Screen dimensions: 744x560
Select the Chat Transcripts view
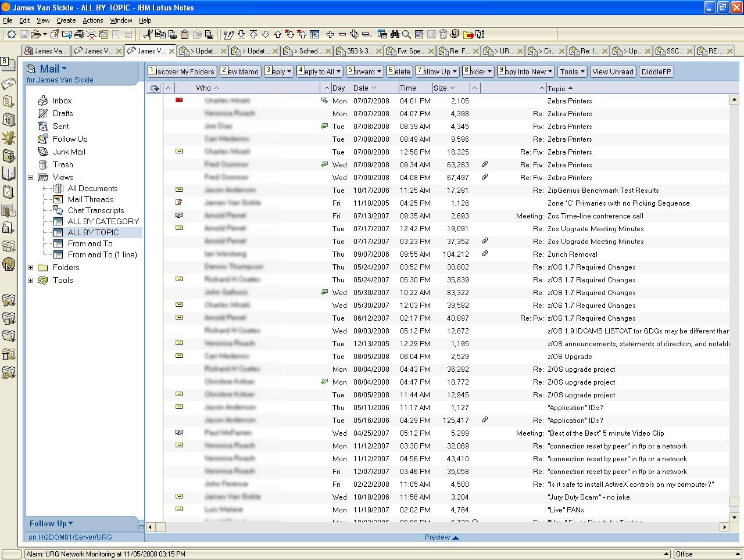click(96, 210)
